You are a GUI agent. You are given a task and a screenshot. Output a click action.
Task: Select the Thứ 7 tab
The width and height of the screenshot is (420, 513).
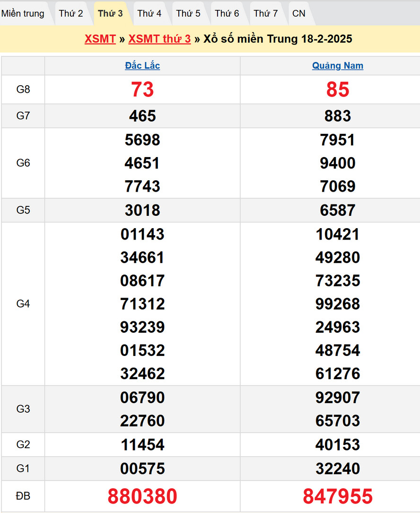[x=266, y=13]
